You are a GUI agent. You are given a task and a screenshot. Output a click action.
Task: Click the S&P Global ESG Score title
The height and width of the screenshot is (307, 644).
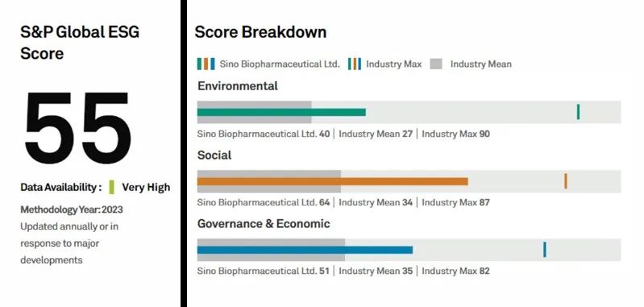pos(80,42)
